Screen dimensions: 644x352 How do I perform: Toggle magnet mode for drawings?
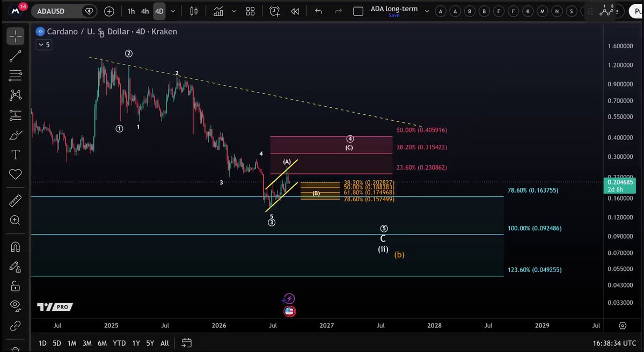coord(15,247)
